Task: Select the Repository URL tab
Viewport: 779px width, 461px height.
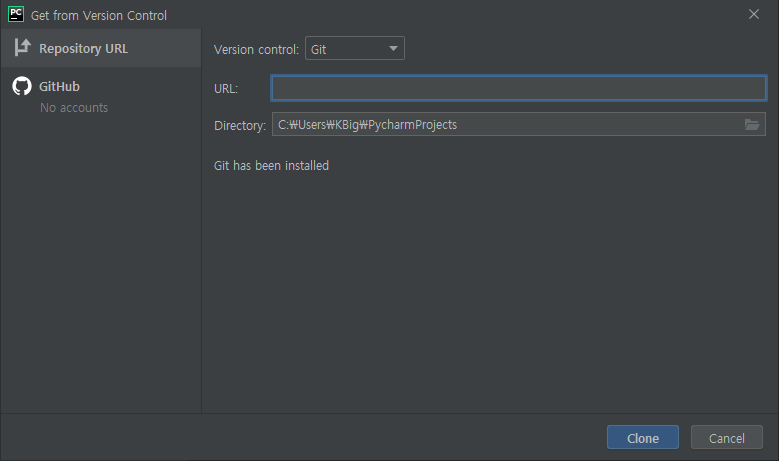Action: pyautogui.click(x=101, y=48)
